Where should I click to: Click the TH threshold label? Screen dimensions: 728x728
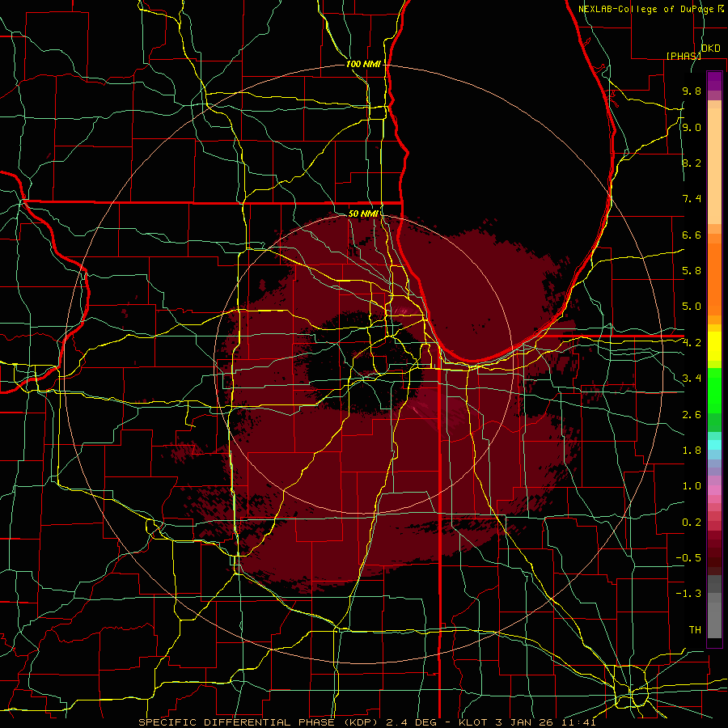click(x=695, y=630)
